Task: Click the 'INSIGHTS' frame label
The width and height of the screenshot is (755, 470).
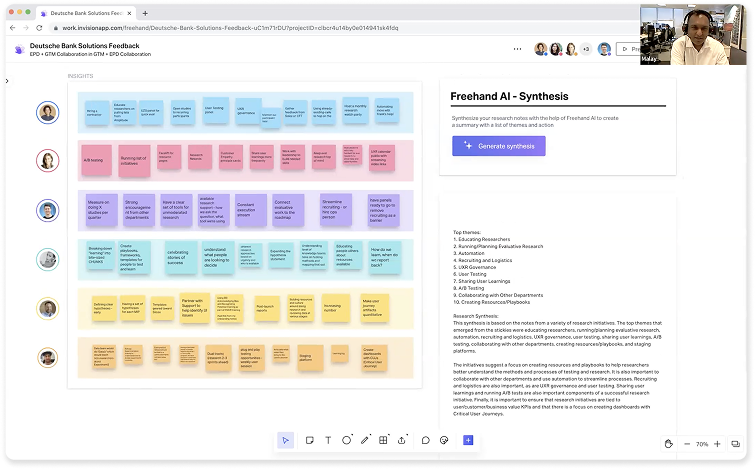Action: [x=80, y=76]
